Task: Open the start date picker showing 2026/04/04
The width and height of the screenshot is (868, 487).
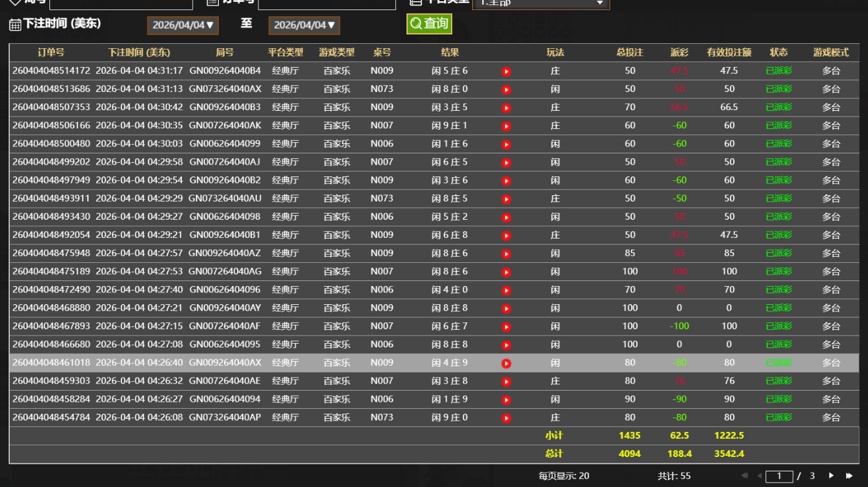Action: (183, 26)
